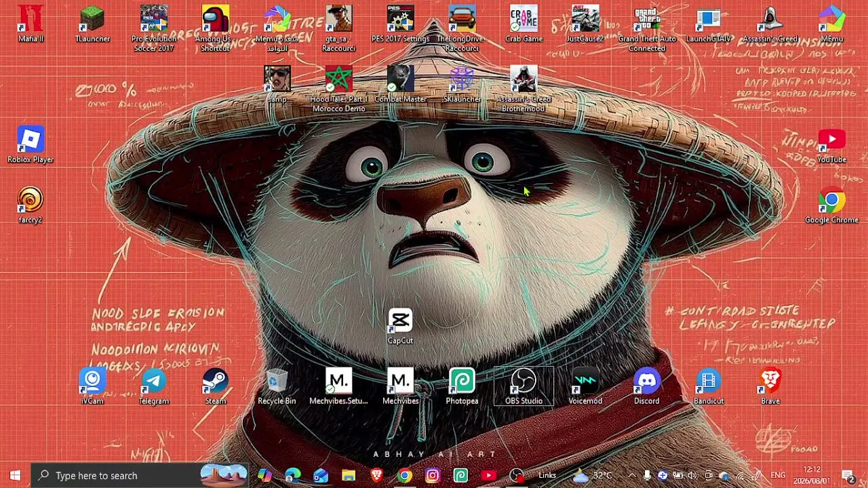Viewport: 868px width, 488px height.
Task: Select the LaunchGTAIV desktop icon
Action: coord(709,24)
